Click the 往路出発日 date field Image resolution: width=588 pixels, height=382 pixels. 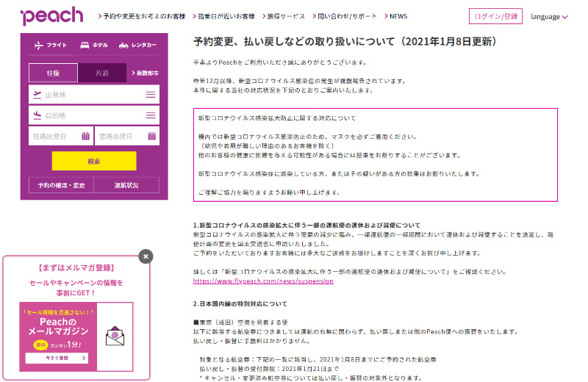[61, 136]
